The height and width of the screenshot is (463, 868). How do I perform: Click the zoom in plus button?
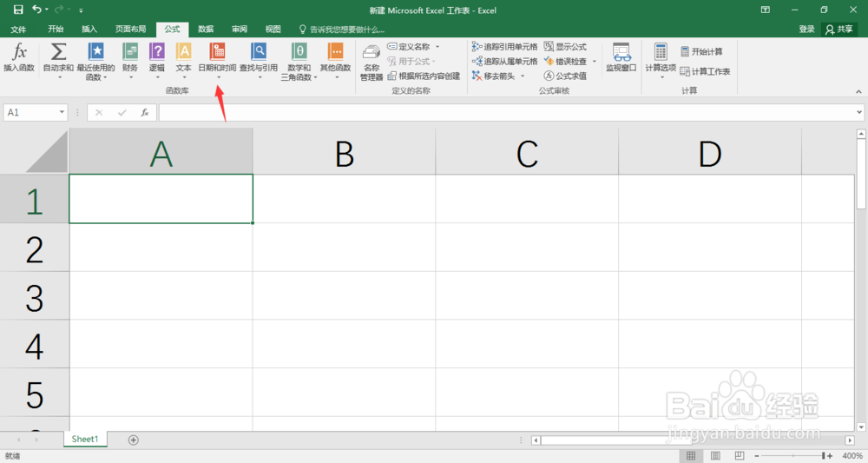click(x=830, y=456)
